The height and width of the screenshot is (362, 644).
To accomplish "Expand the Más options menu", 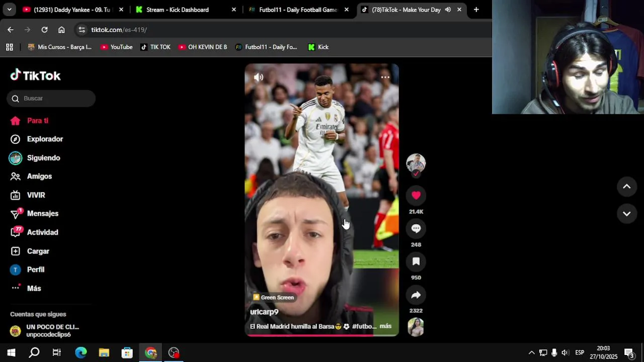I will click(26, 289).
